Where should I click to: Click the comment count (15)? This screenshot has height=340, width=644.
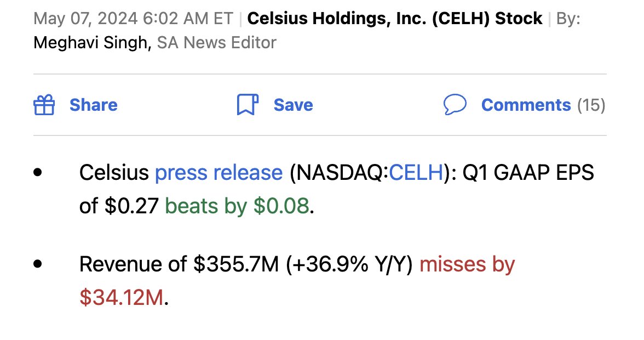pos(592,105)
